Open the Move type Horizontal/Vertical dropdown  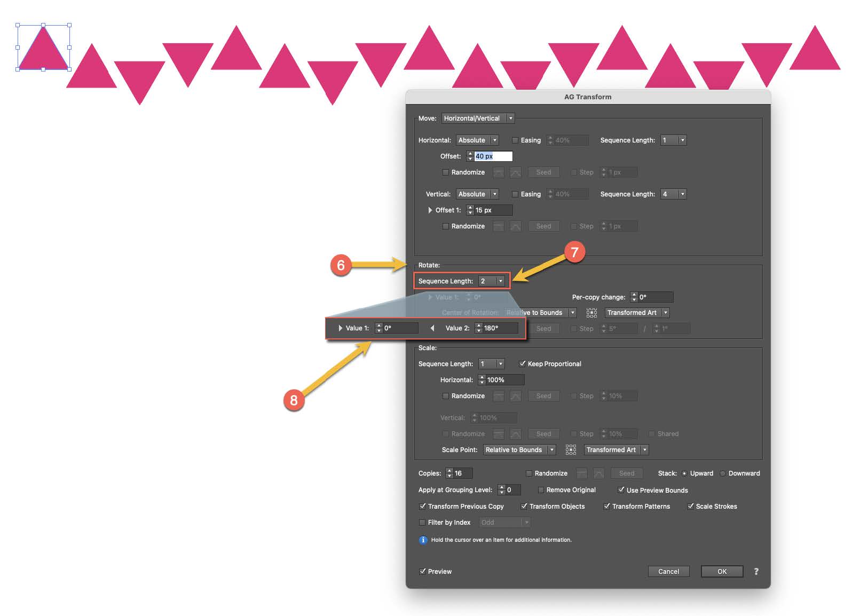[478, 119]
